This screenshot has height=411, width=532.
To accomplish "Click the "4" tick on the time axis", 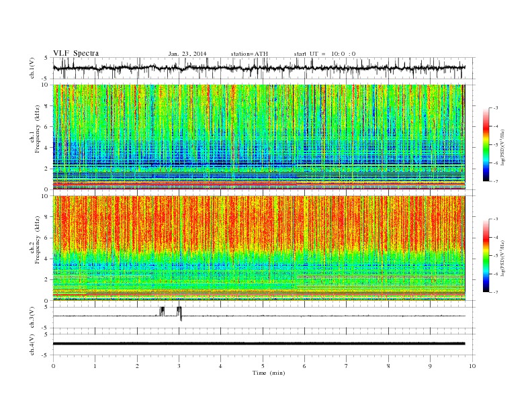I will [x=220, y=366].
